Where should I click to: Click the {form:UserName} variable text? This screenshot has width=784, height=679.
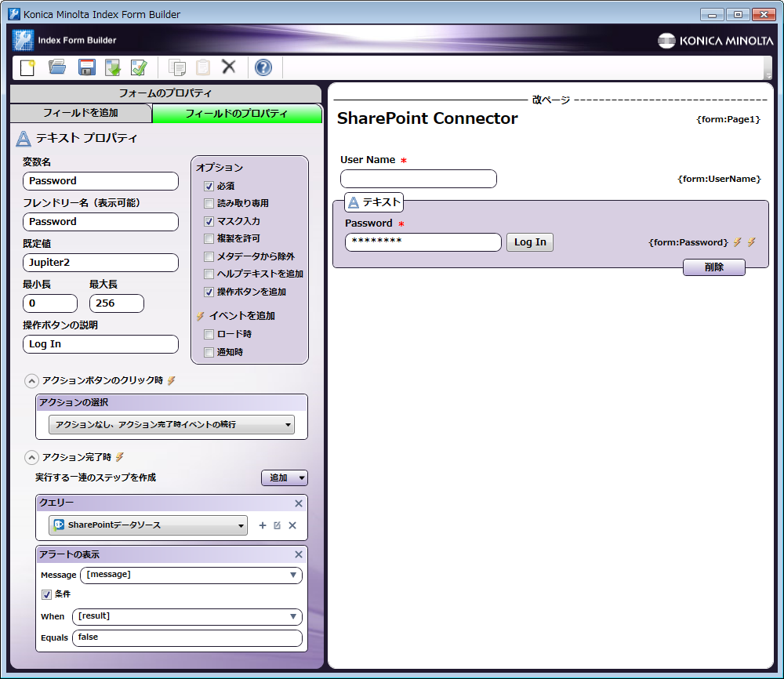(x=719, y=179)
